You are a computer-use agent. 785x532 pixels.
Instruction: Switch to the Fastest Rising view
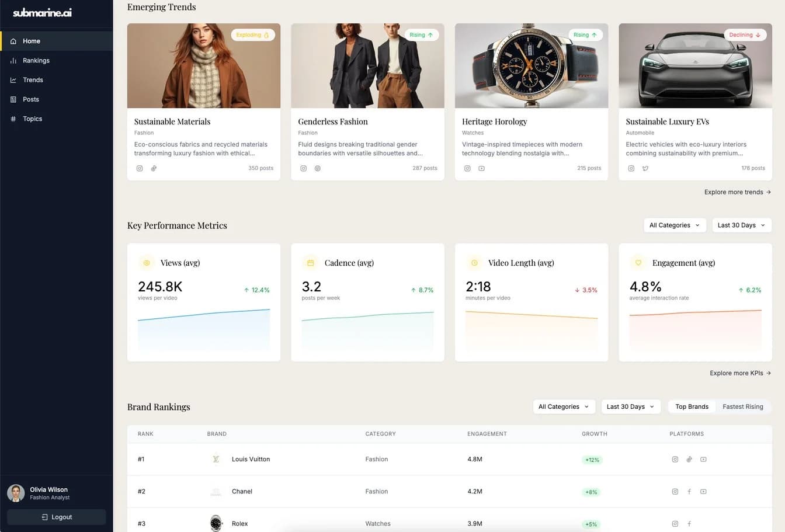743,406
